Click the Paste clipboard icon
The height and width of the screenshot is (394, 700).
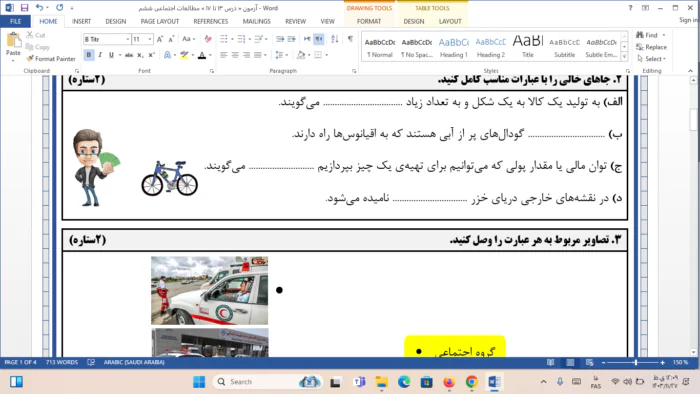[13, 41]
